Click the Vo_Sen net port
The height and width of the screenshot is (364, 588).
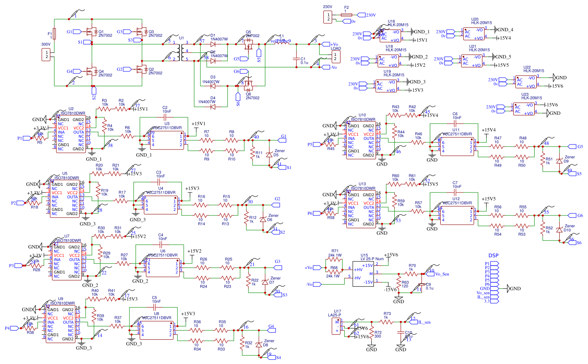click(430, 274)
